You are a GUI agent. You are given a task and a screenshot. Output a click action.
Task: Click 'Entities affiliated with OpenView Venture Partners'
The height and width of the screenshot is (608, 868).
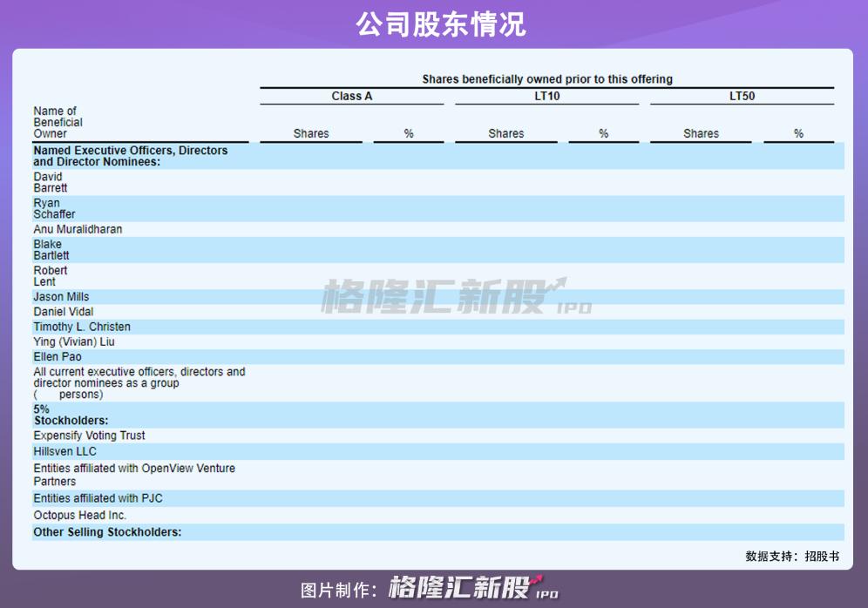134,475
